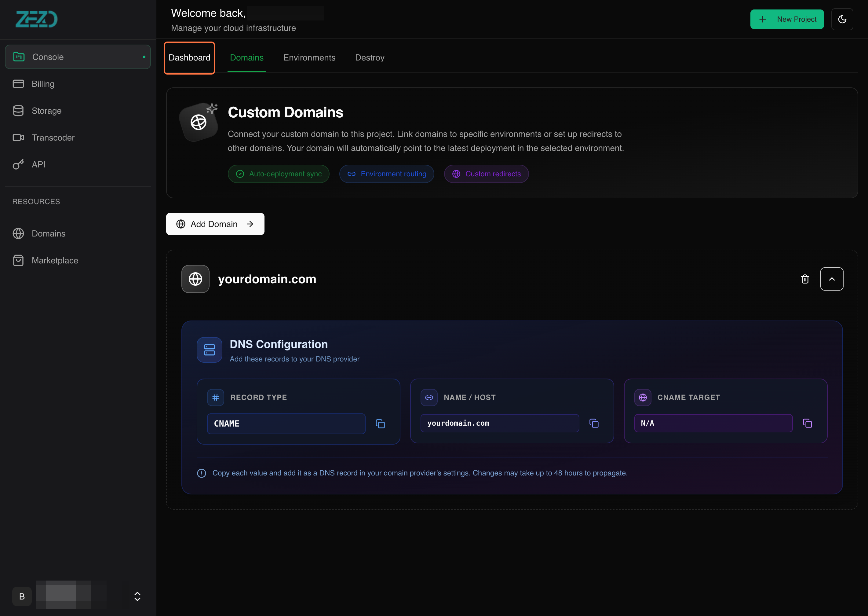Open Marketplace under Resources
Screen dimensions: 868x616
point(55,261)
